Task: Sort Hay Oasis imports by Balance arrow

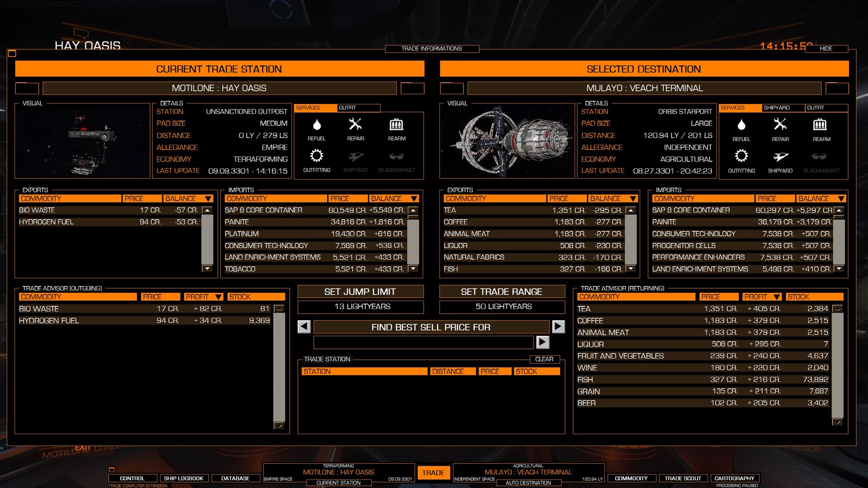Action: coord(414,199)
